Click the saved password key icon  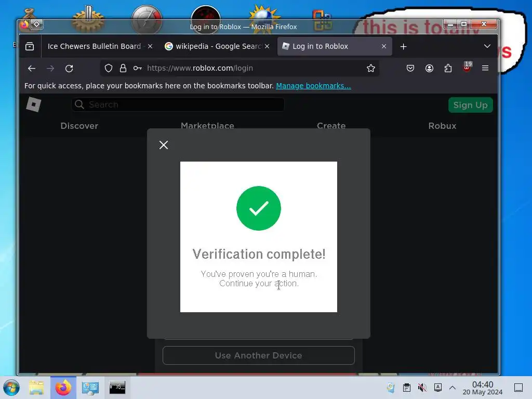tap(137, 68)
